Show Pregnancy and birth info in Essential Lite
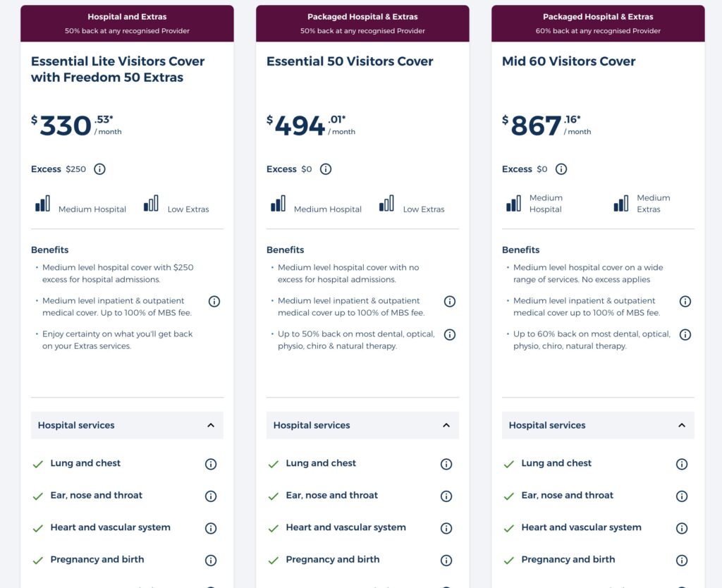The image size is (722, 588). [210, 561]
